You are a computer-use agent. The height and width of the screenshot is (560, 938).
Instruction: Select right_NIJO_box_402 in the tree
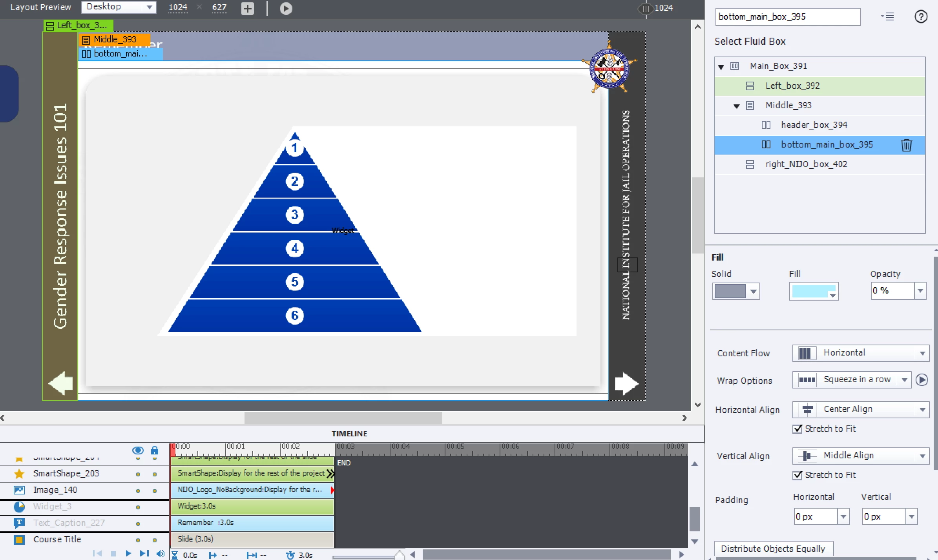806,164
